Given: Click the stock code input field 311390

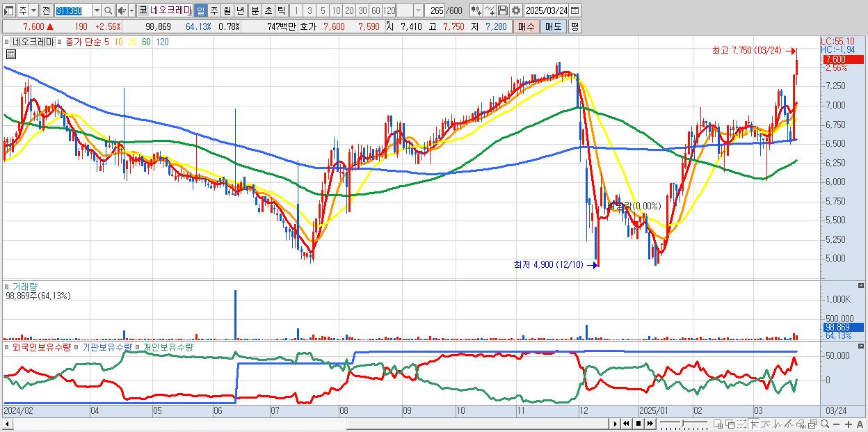Looking at the screenshot, I should tap(74, 10).
